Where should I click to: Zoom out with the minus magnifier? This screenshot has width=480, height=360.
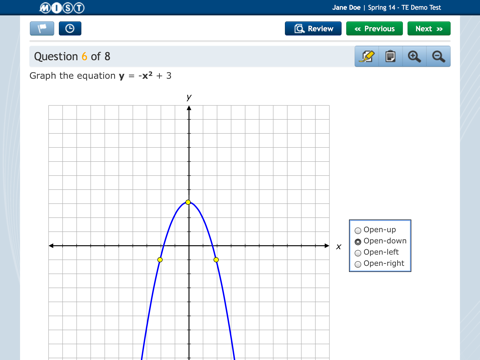(438, 56)
